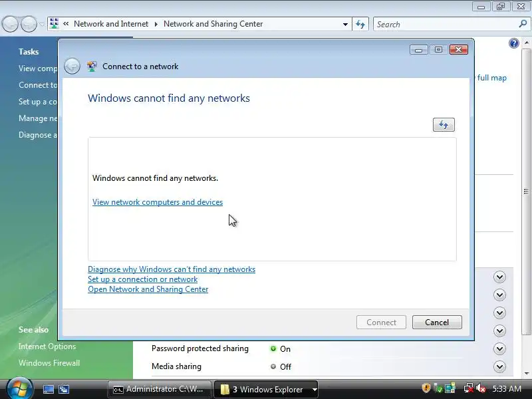532x399 pixels.
Task: Open the Windows Start orb
Action: pyautogui.click(x=20, y=388)
